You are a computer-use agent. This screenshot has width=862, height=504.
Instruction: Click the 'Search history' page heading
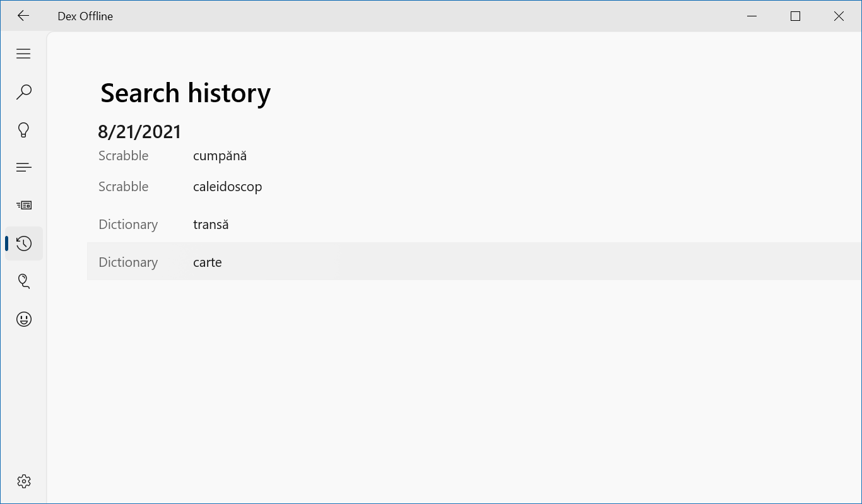click(x=186, y=93)
